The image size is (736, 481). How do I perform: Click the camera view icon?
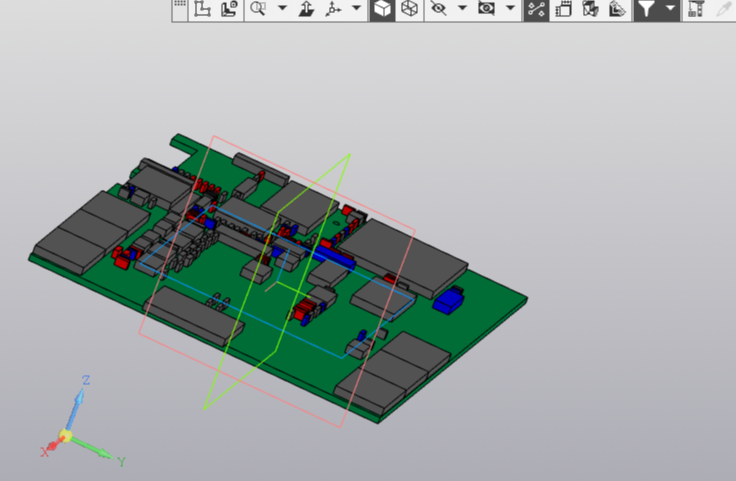pos(487,10)
